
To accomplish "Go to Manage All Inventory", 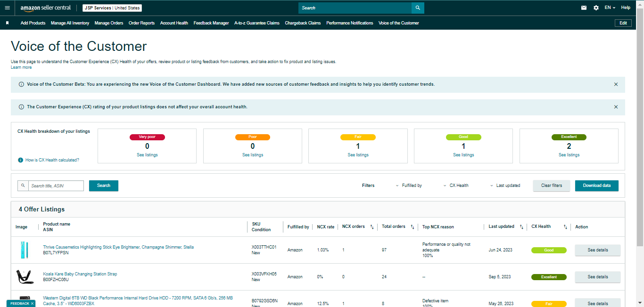I will coord(70,23).
